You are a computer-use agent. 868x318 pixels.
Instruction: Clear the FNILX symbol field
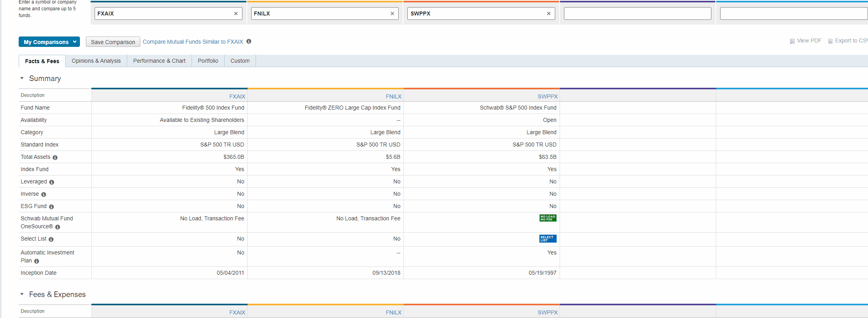point(392,13)
